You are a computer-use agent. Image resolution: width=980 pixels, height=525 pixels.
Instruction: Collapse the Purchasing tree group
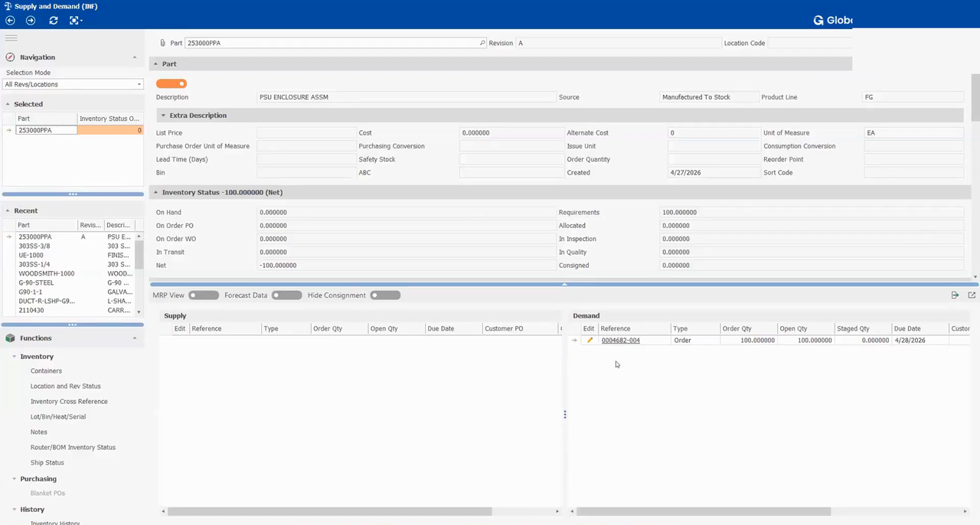tap(15, 479)
